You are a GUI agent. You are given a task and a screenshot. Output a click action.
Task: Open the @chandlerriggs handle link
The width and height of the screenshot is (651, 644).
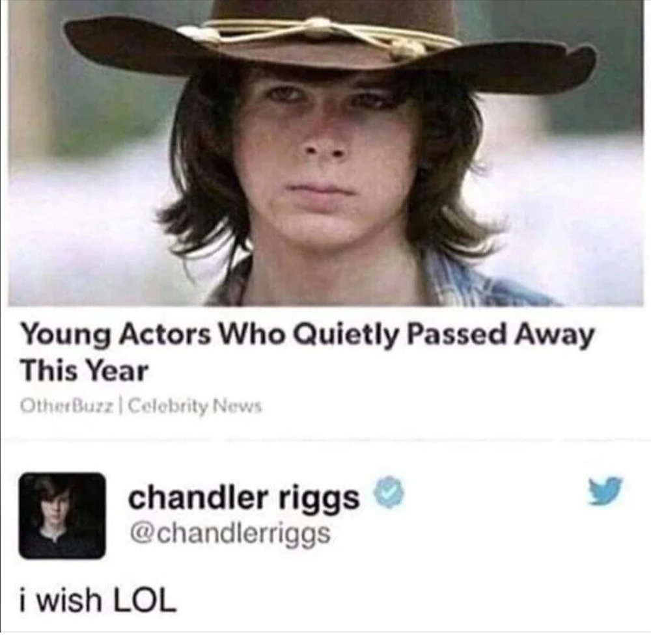click(x=230, y=534)
